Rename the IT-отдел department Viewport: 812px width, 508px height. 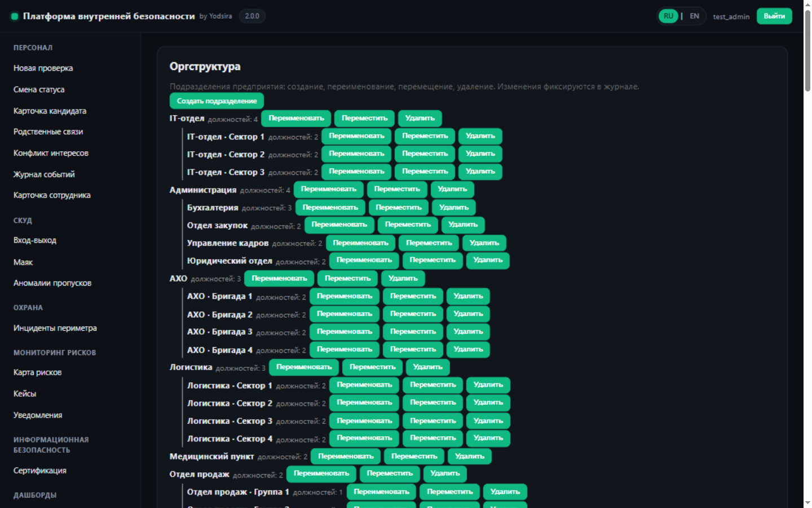[296, 119]
